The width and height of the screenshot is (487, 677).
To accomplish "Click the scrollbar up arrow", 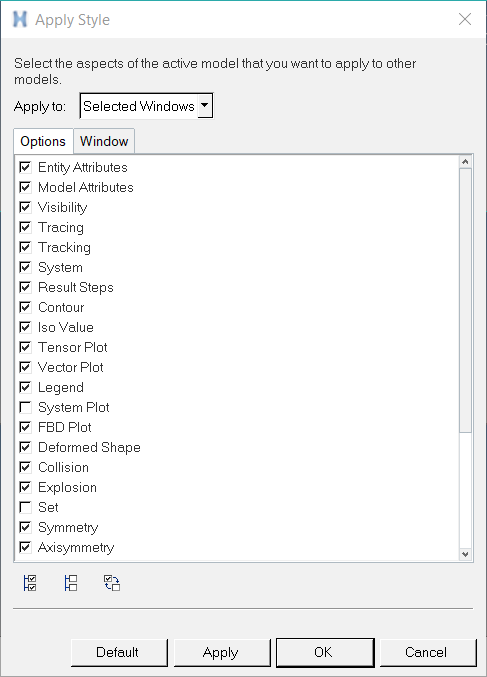I will click(x=465, y=162).
